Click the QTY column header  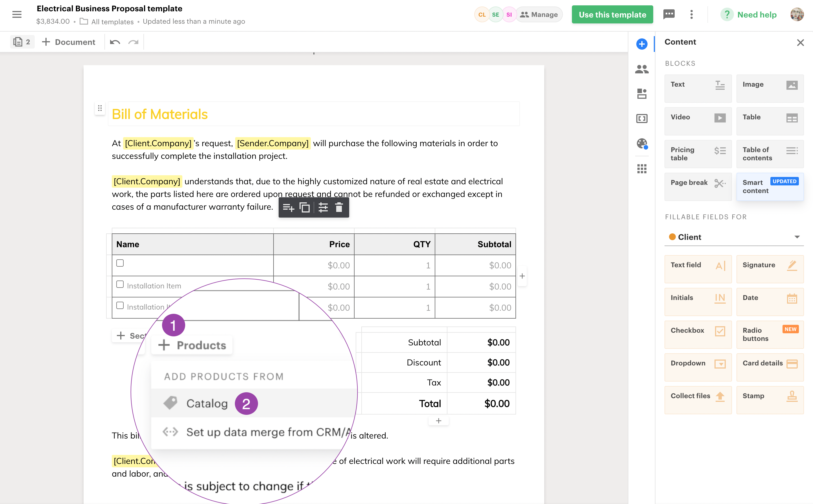pyautogui.click(x=394, y=244)
